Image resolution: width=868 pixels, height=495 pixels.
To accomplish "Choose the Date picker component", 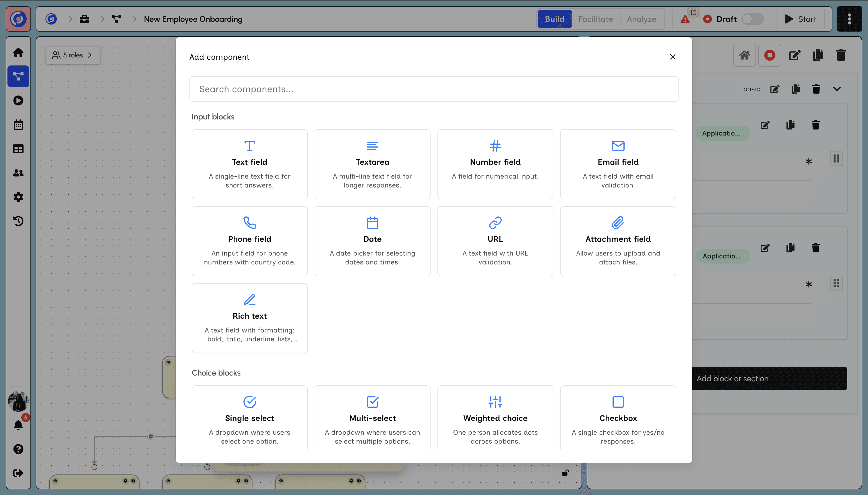I will pos(372,241).
